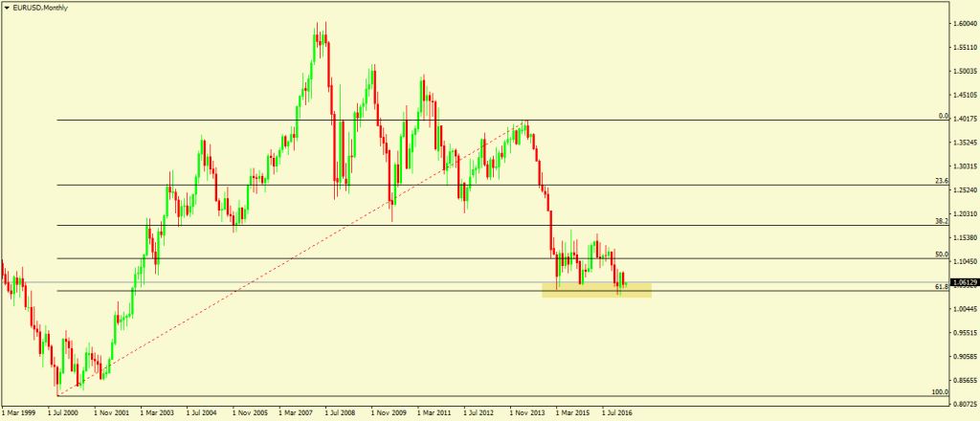The image size is (980, 421).
Task: Click the 1.60040 price axis label
Action: click(x=964, y=25)
